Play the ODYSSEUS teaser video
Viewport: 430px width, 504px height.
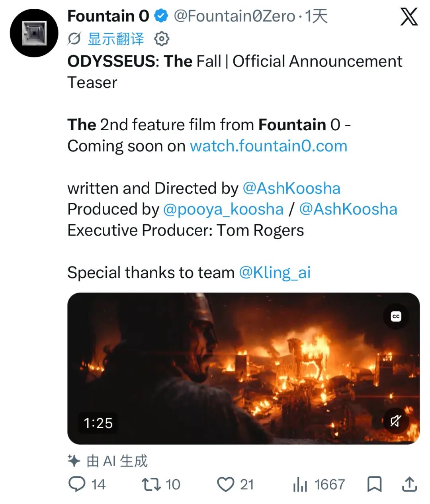[243, 369]
